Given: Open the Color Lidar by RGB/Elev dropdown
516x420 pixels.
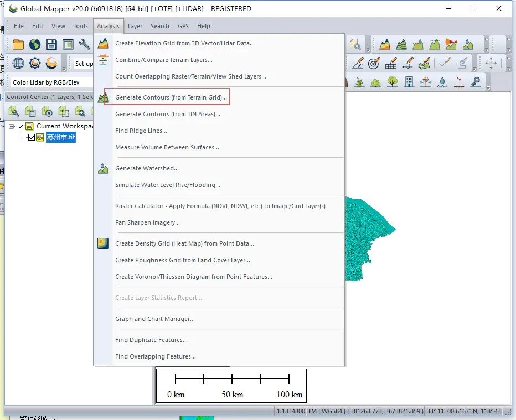Looking at the screenshot, I should tap(52, 82).
